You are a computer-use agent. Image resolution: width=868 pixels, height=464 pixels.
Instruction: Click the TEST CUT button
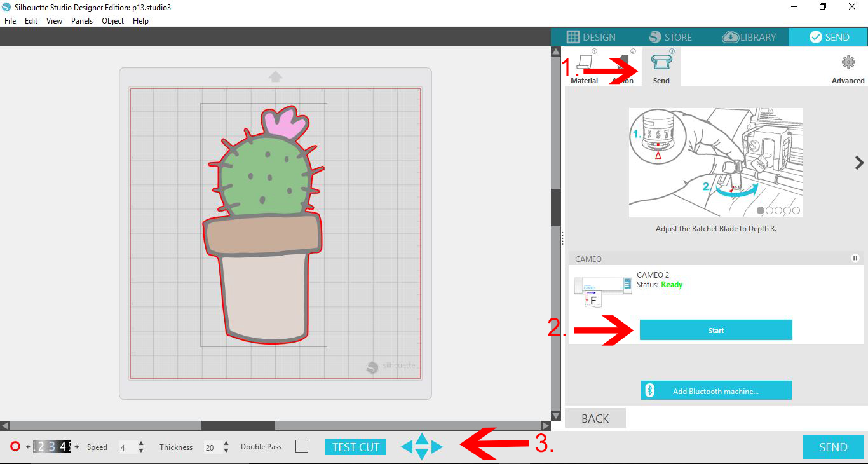pyautogui.click(x=356, y=447)
